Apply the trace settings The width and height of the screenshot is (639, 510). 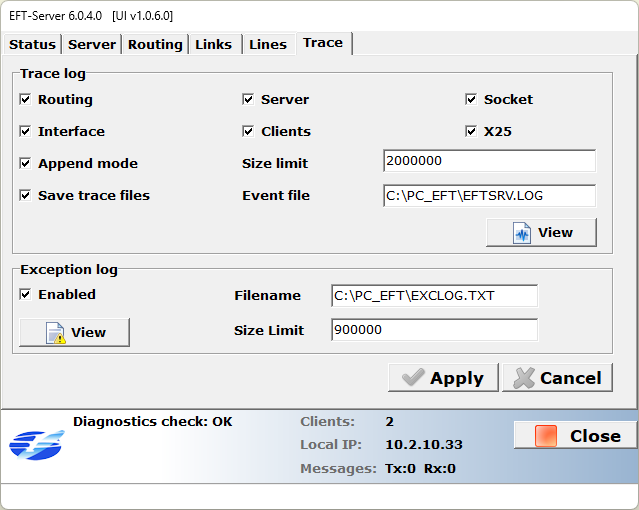click(443, 378)
